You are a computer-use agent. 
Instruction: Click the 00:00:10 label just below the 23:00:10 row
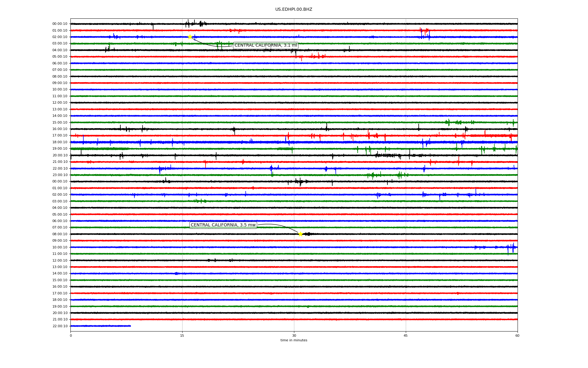(60, 182)
